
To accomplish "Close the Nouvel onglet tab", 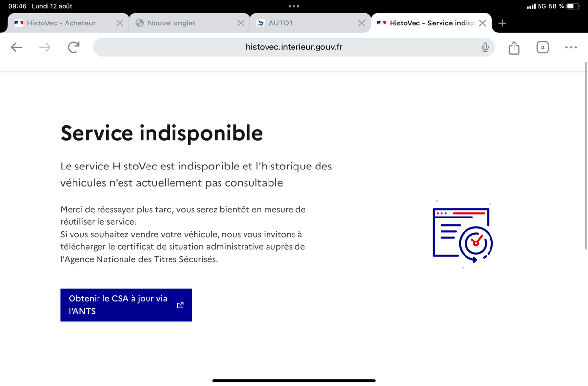I will pos(240,23).
